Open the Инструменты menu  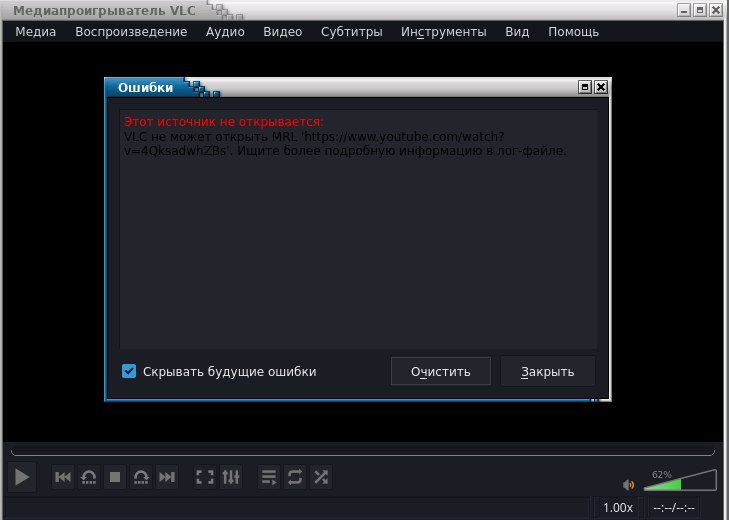point(444,32)
